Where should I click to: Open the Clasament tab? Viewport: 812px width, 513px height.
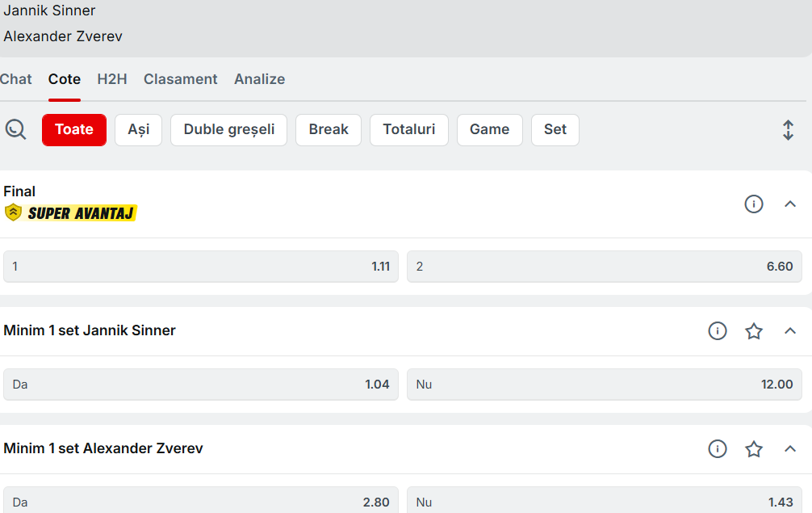(180, 79)
